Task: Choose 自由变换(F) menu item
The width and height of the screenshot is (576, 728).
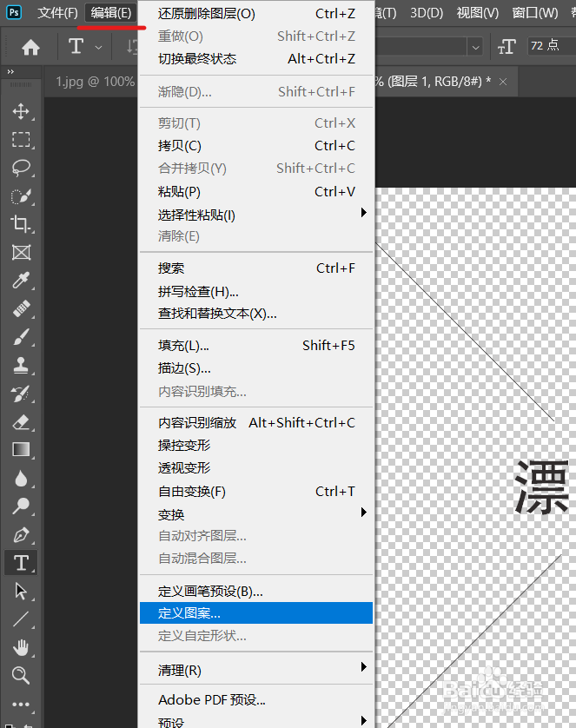Action: click(255, 491)
